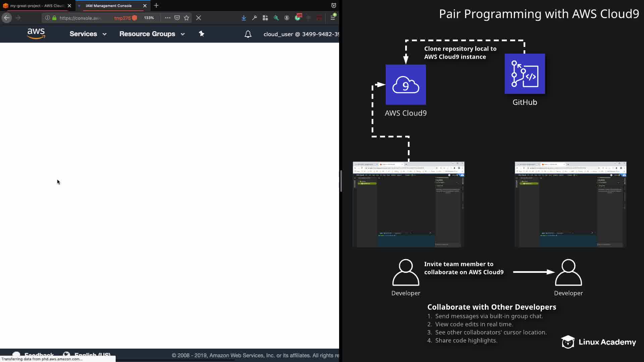This screenshot has height=362, width=644.
Task: Open the AWS notifications bell
Action: 248,34
